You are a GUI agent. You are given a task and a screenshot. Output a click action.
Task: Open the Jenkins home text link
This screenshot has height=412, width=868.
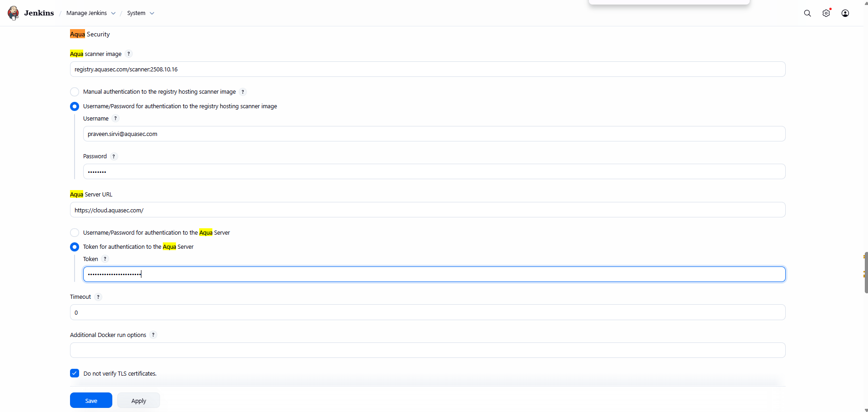39,13
